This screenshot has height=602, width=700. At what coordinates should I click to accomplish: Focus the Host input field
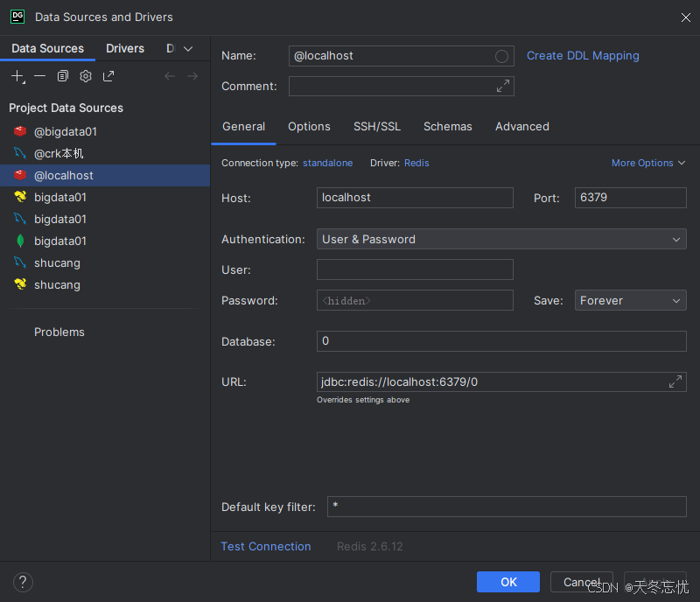(x=415, y=198)
